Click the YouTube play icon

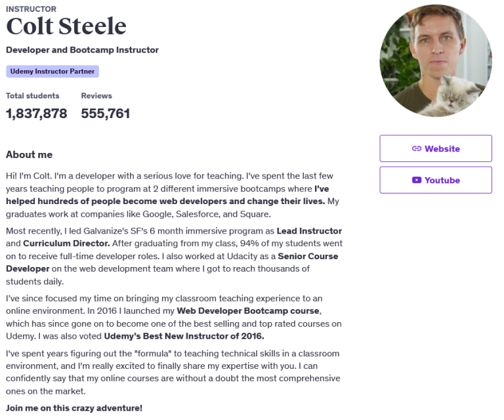tap(416, 180)
